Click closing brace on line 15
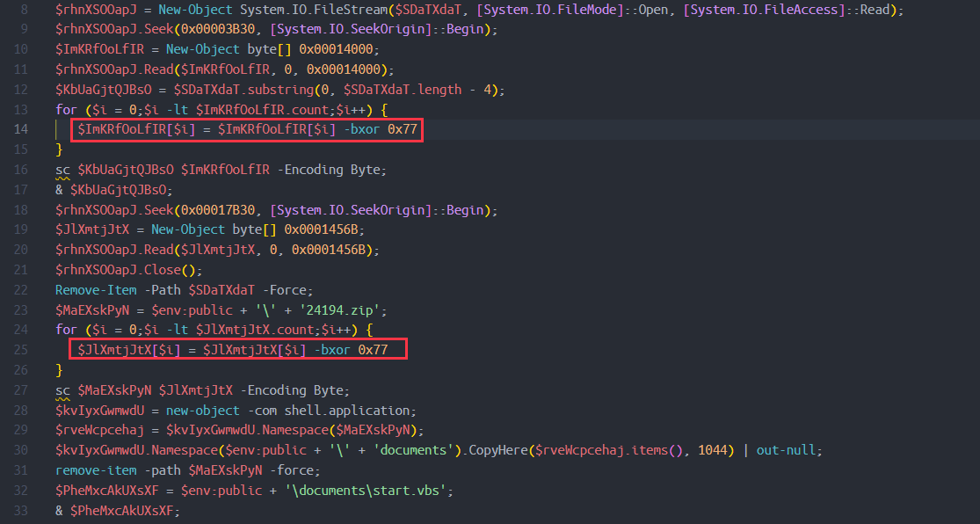The image size is (980, 524). 59,149
